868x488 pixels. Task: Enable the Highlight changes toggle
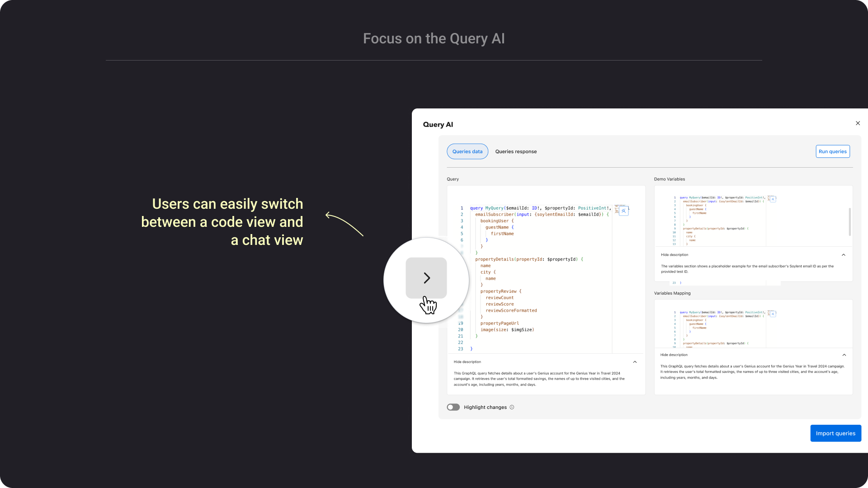[453, 407]
